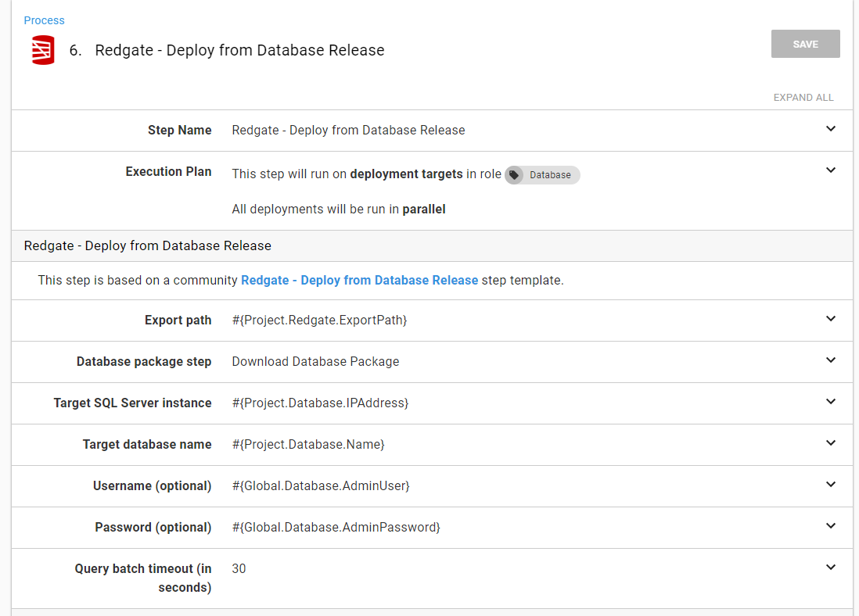Expand the Password (optional) field

coord(831,526)
